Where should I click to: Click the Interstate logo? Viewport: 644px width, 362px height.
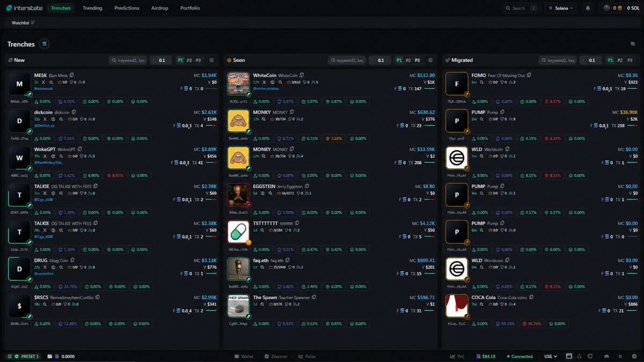click(x=24, y=8)
